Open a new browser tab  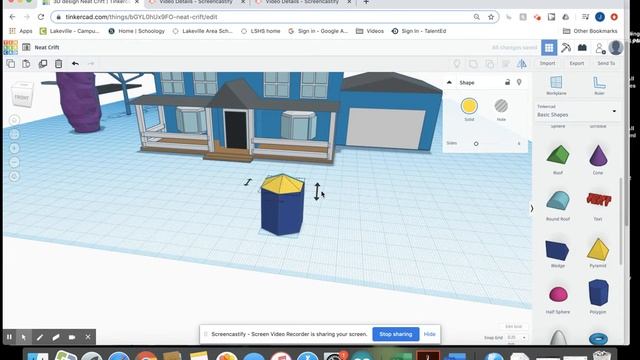pyautogui.click(x=366, y=2)
